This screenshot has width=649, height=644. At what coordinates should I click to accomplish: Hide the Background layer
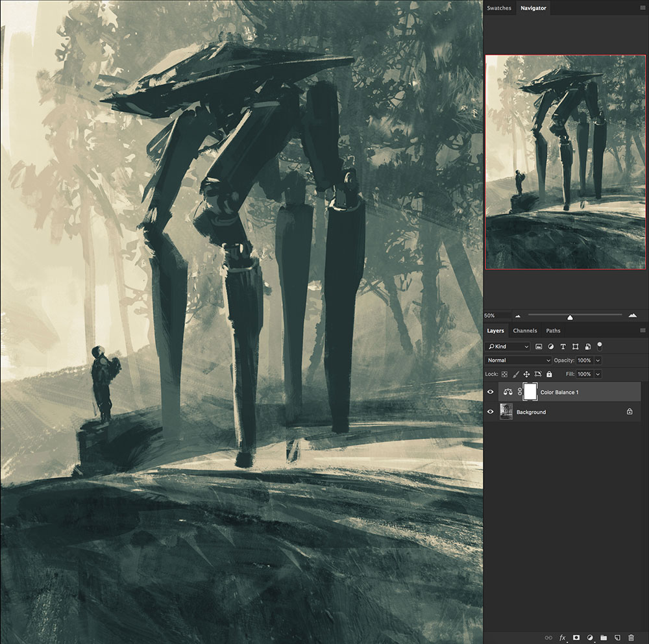pos(491,412)
